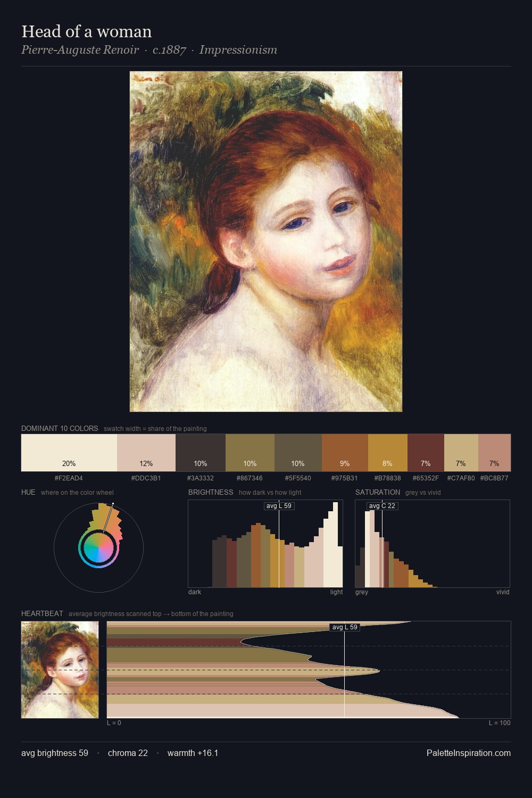532x798 pixels.
Task: Click the 'DOMINANT 10 COLORS' heading
Action: (x=60, y=428)
